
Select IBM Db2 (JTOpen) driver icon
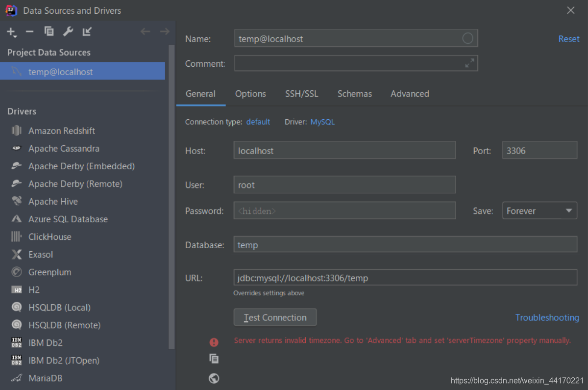(x=17, y=360)
